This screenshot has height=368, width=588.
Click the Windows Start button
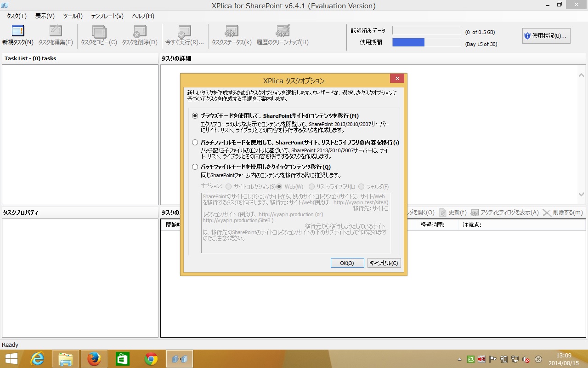[11, 359]
